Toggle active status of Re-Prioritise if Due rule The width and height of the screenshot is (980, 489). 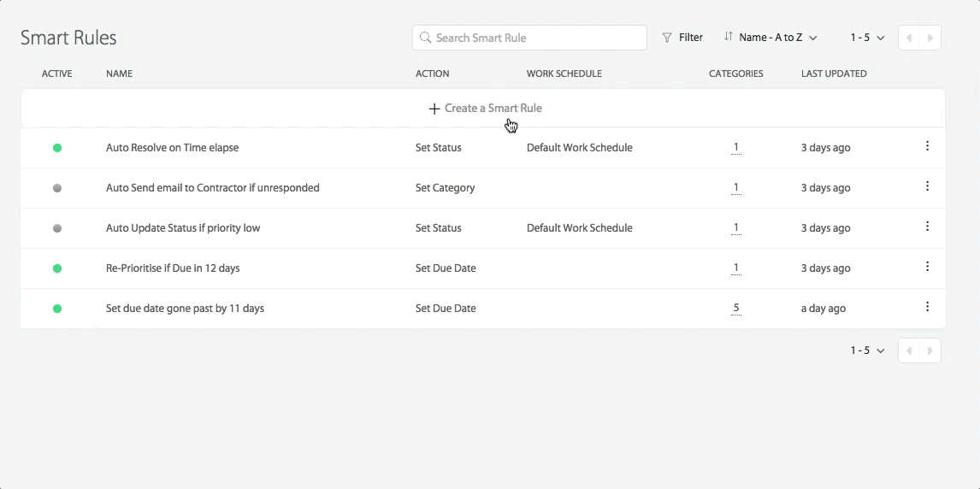click(x=57, y=268)
